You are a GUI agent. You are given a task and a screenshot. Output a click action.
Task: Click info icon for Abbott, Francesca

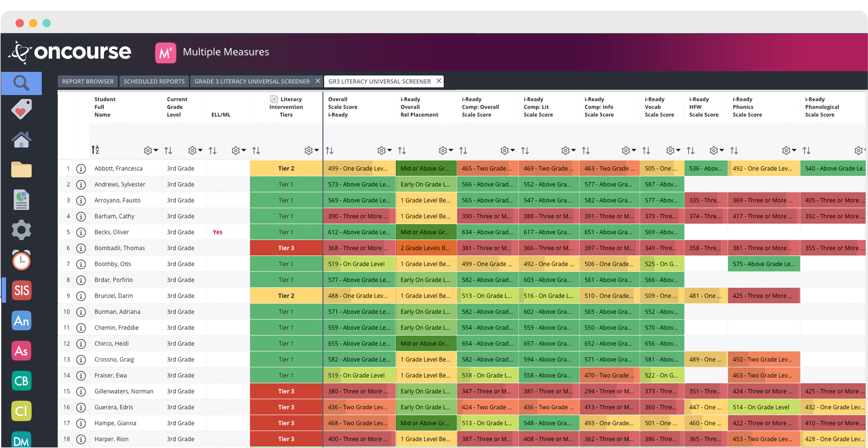[81, 168]
